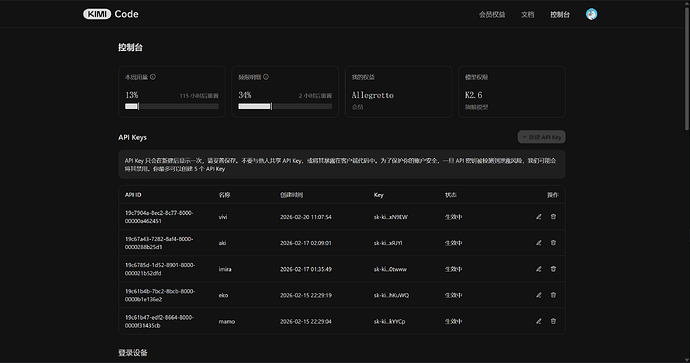Click the 生效中 status in vivi row

453,217
